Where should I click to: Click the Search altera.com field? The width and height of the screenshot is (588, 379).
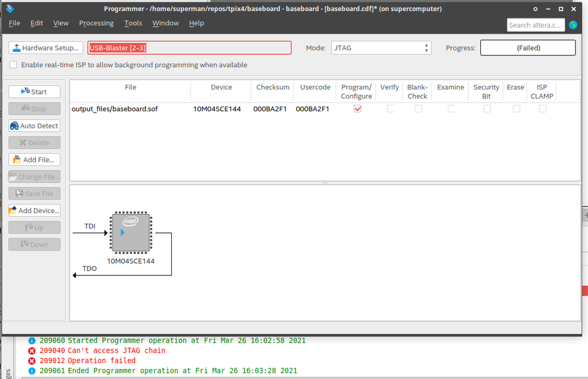click(x=535, y=25)
